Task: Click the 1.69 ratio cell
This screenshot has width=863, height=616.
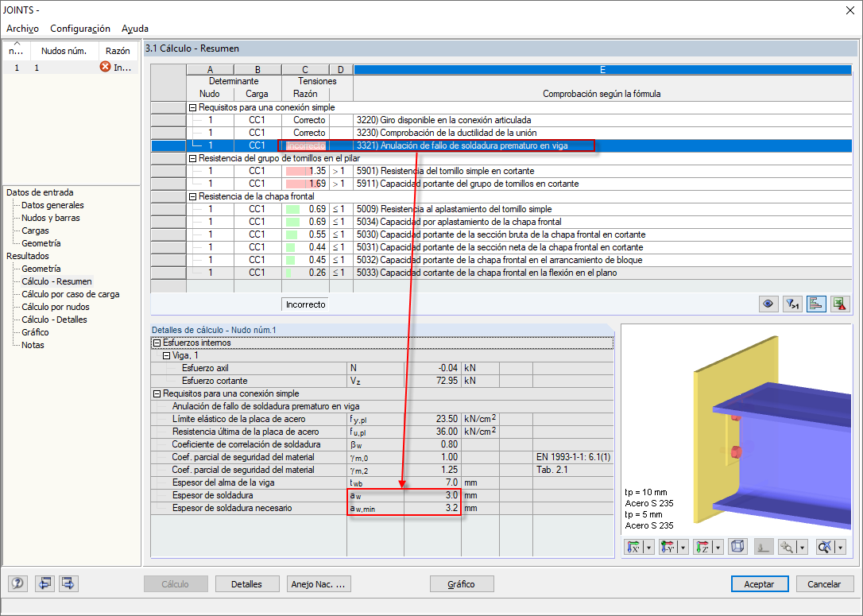Action: click(305, 184)
